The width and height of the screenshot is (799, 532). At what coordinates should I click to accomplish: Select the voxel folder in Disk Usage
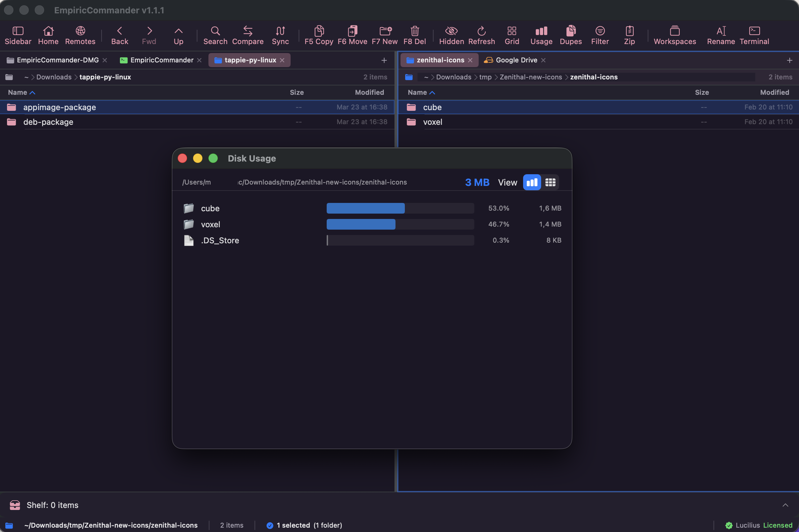[210, 224]
